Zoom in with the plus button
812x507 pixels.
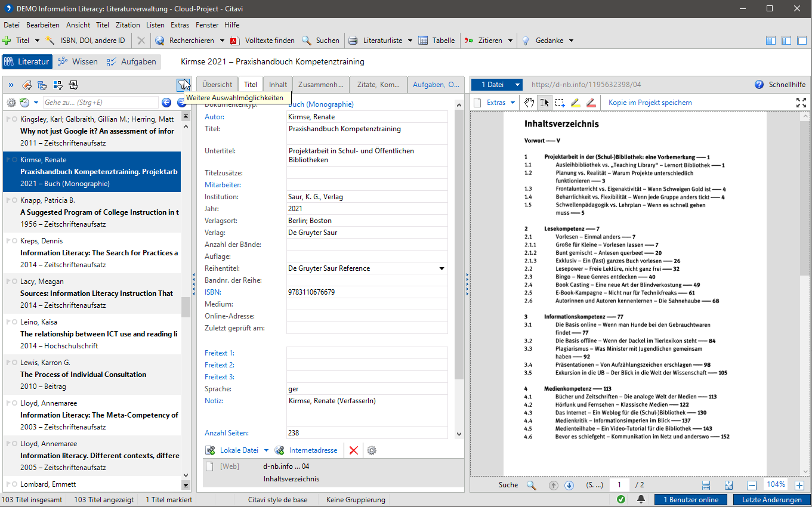[799, 486]
